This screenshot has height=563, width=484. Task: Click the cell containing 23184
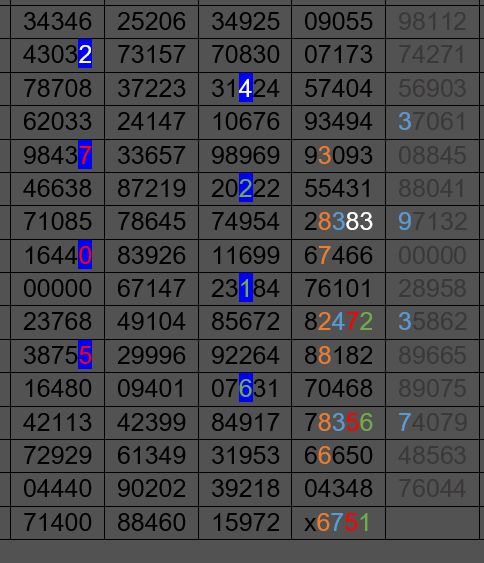(245, 289)
